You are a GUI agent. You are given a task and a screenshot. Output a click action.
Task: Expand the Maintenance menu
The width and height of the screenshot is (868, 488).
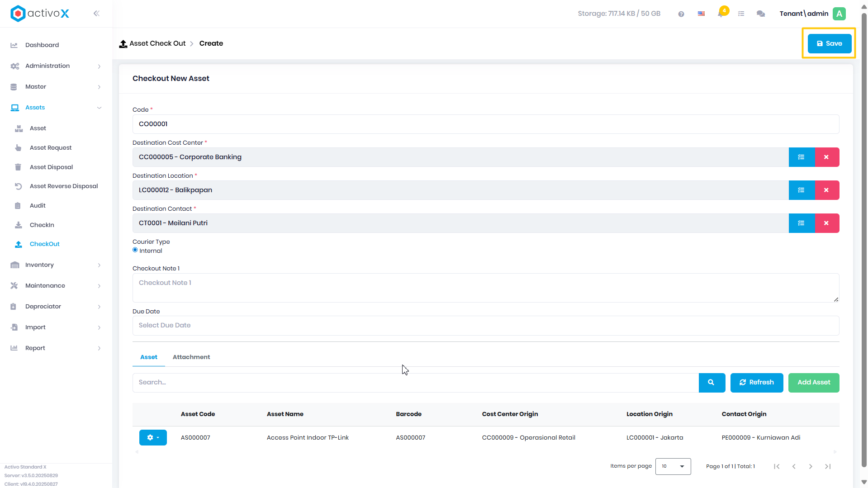click(56, 286)
